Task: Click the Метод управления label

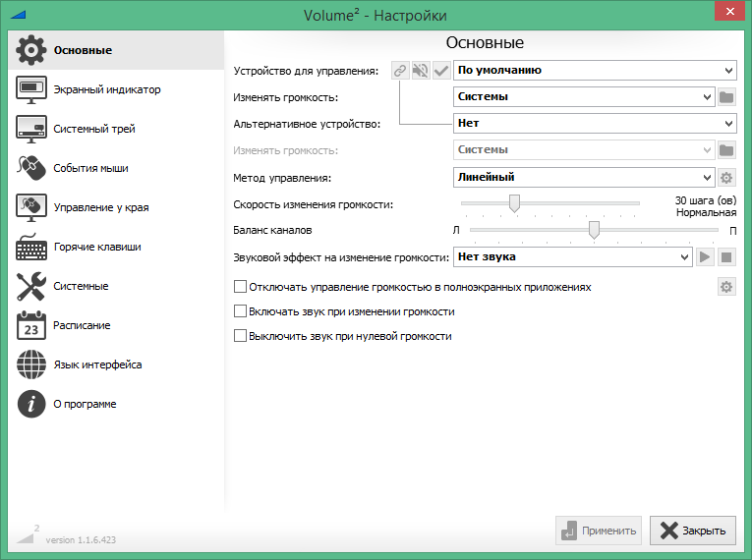Action: tap(282, 179)
